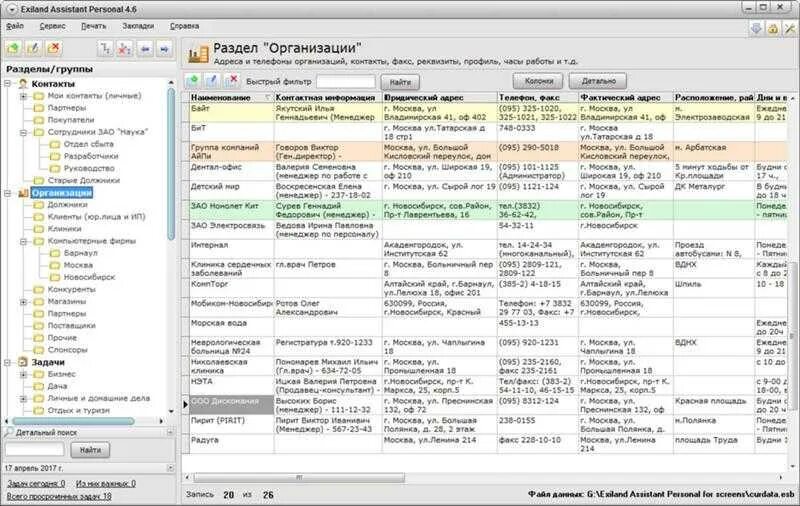This screenshot has height=506, width=800.
Task: Add a new record with the green plus icon
Action: tap(193, 81)
